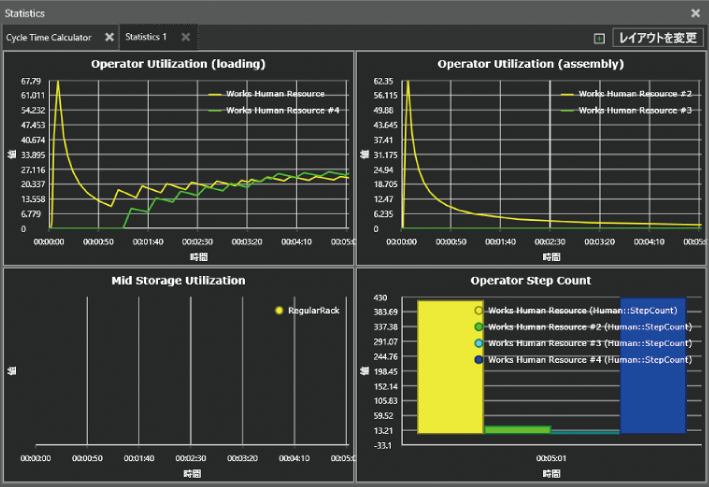Click green marker for Human Resource #2 StepCount
Screen dimensions: 709x487
[479, 327]
